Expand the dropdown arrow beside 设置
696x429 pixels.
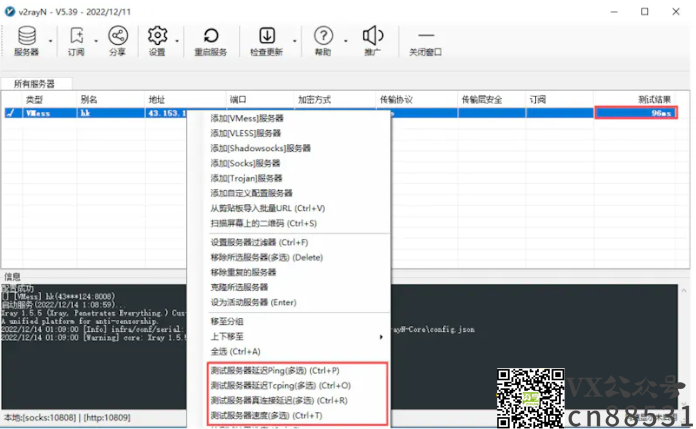click(178, 41)
